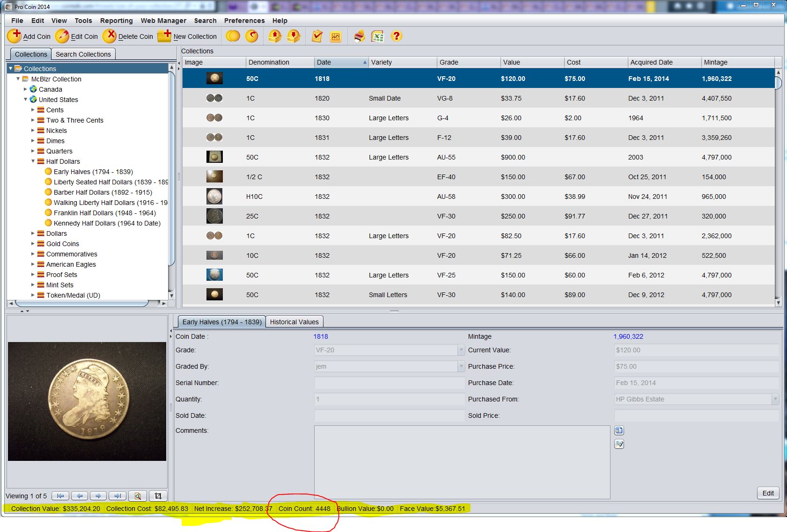Click the Comments text area
Image resolution: width=787 pixels, height=532 pixels.
462,462
